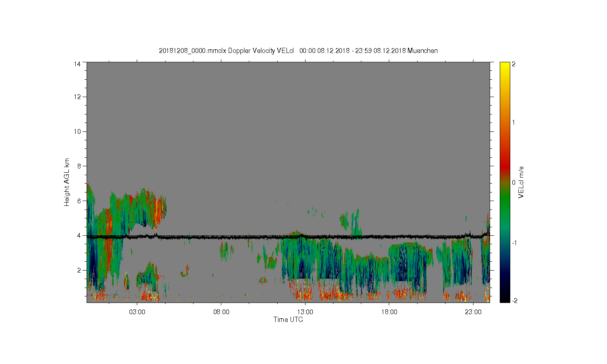This screenshot has height=364, width=607.
Task: Click the 'Time UTC' x-axis label
Action: (288, 320)
